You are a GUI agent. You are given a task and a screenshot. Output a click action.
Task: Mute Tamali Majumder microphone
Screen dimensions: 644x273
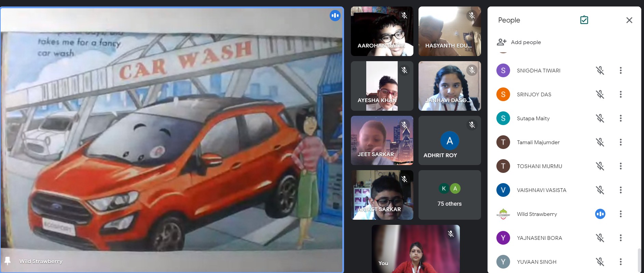600,142
